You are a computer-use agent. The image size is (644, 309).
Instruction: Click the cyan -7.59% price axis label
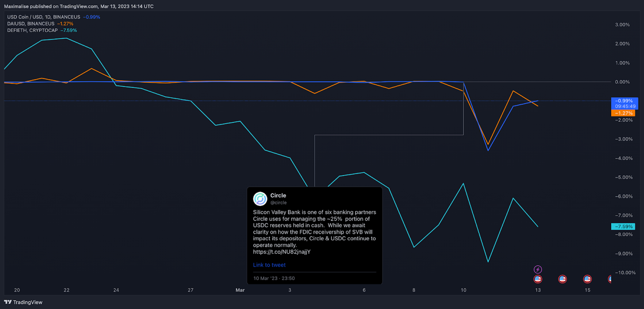[x=623, y=227]
